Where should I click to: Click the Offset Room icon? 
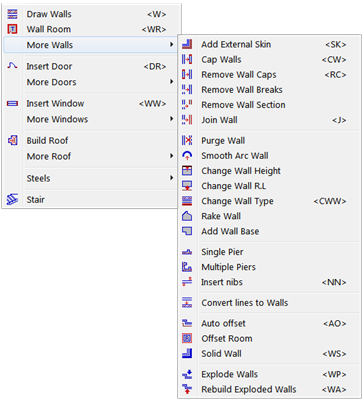(x=187, y=338)
